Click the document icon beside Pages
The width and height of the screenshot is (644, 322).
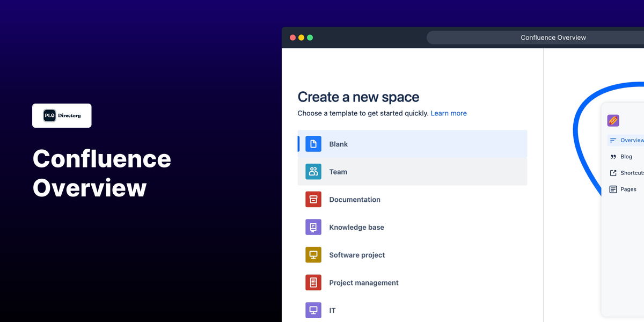[x=613, y=189]
